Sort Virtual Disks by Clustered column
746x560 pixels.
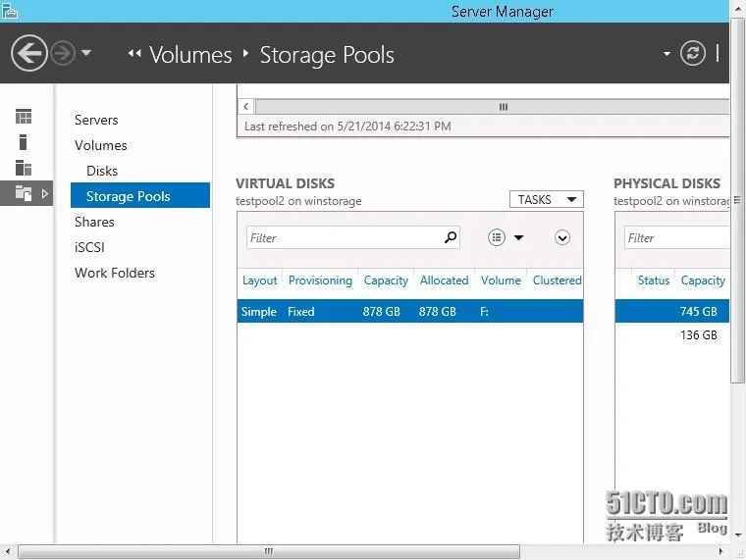pyautogui.click(x=557, y=280)
